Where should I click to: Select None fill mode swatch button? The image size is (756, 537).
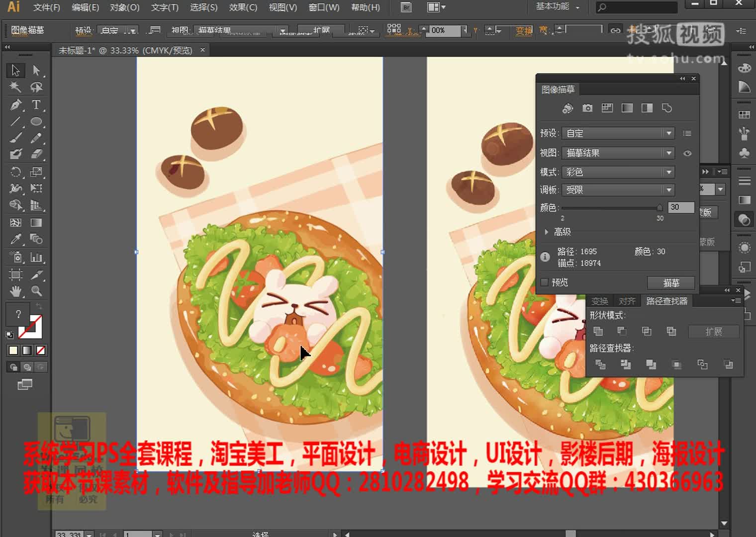[41, 351]
